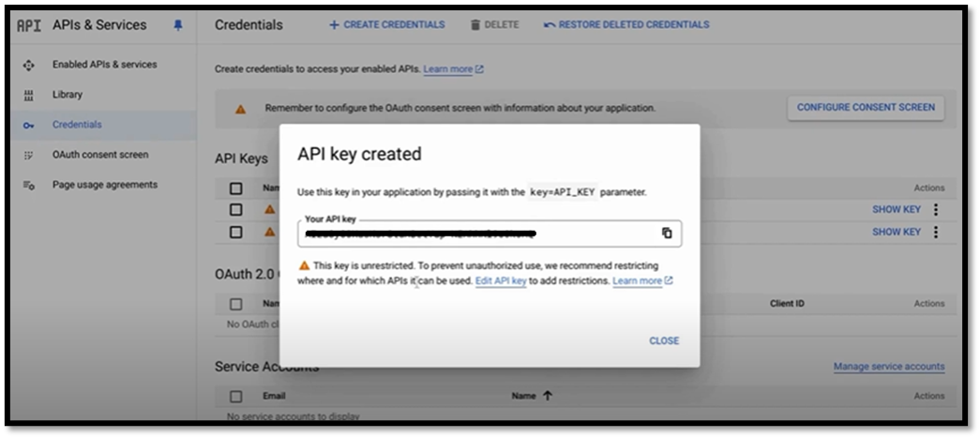
Task: Click the DELETE trash button
Action: [x=494, y=25]
